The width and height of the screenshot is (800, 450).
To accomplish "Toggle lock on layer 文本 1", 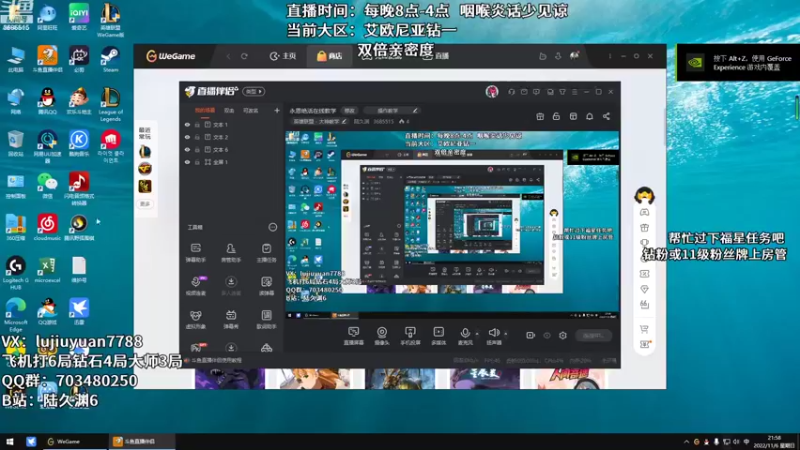I will click(x=197, y=124).
